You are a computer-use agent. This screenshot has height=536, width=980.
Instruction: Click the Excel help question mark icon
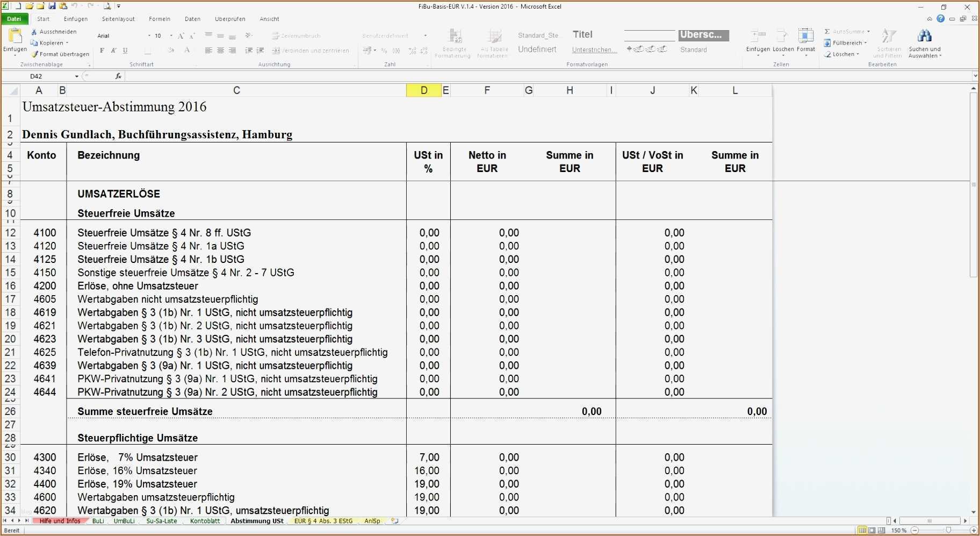[x=940, y=19]
